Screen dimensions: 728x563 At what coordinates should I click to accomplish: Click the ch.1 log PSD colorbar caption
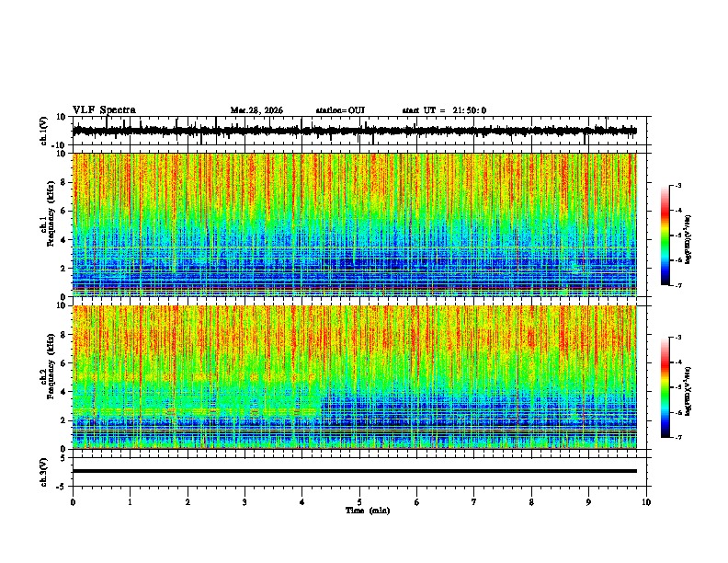pyautogui.click(x=688, y=240)
